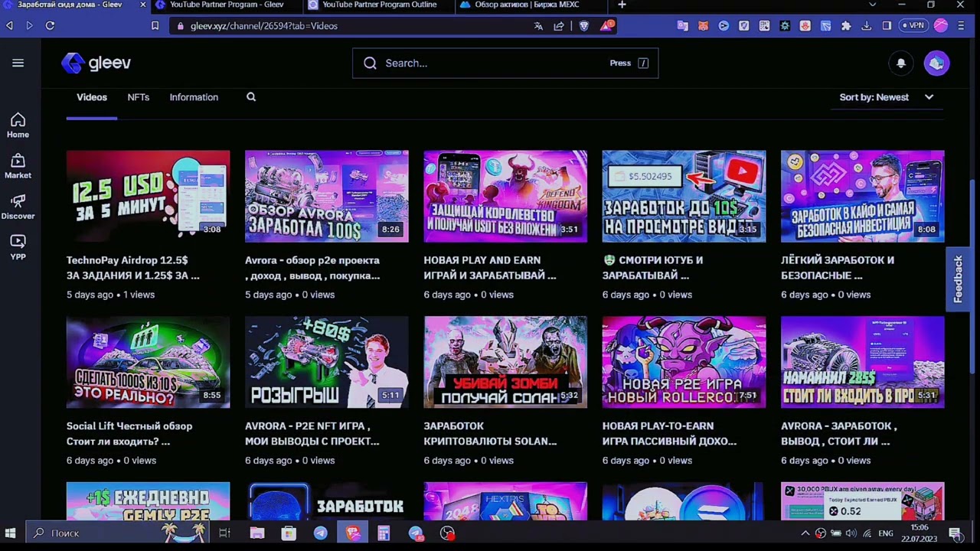Open Avrora - обзор p2e проекта title
The width and height of the screenshot is (980, 551).
coord(312,268)
